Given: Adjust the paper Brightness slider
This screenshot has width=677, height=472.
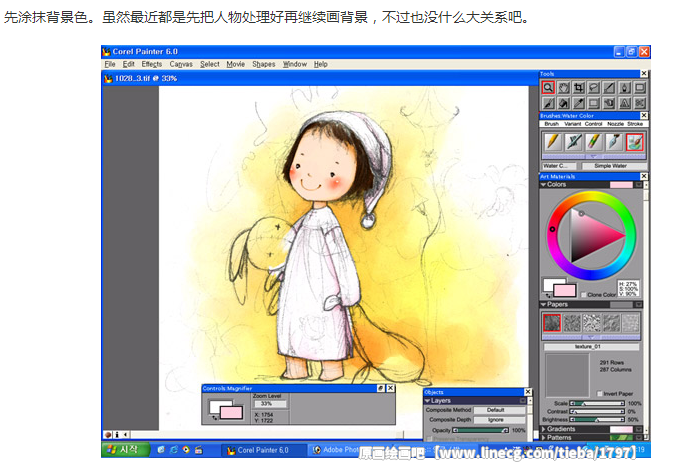Looking at the screenshot, I should (x=597, y=419).
